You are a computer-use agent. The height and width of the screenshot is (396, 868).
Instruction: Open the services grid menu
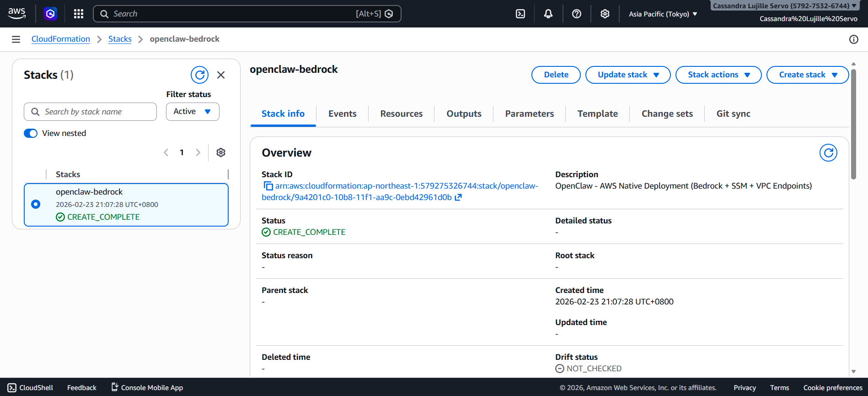pyautogui.click(x=79, y=14)
